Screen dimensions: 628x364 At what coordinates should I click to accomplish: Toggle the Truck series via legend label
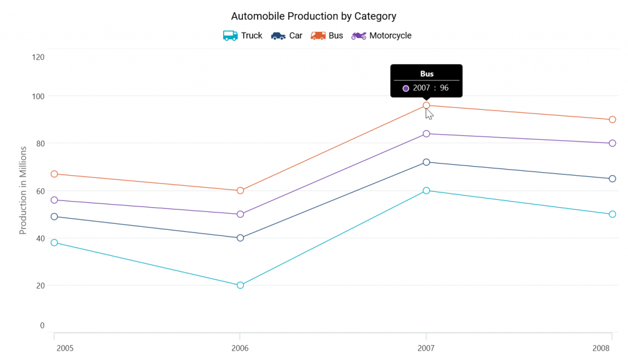251,36
